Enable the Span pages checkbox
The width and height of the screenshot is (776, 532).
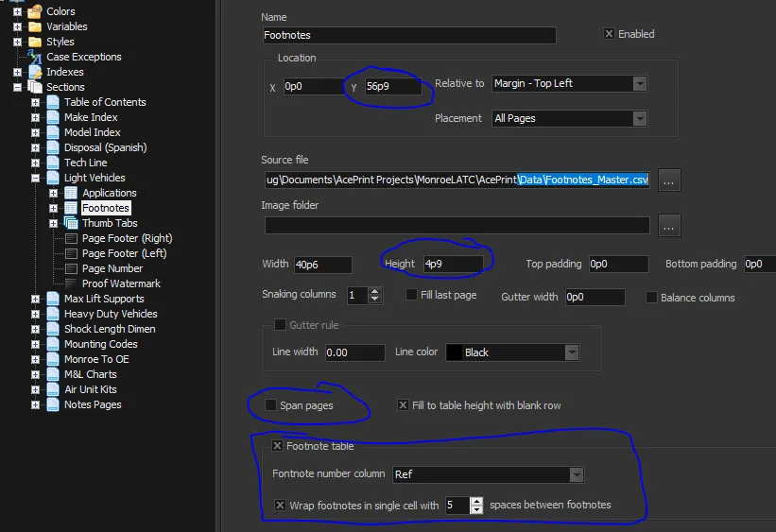tap(271, 405)
